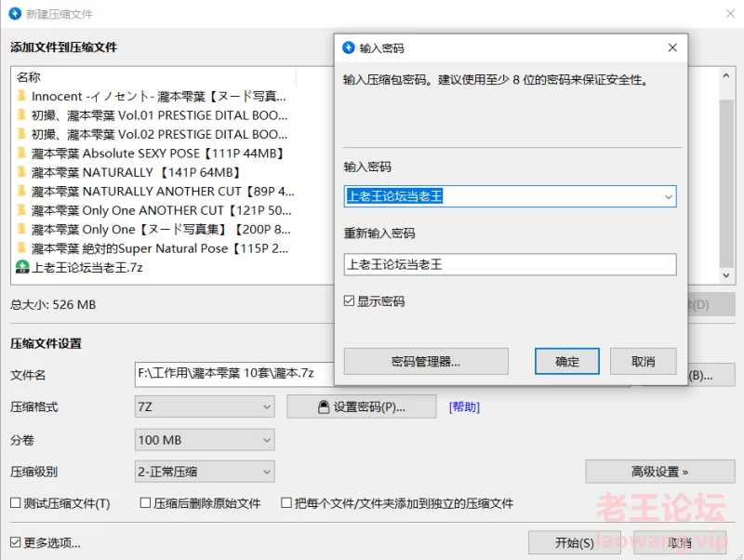The width and height of the screenshot is (744, 560).
Task: Click the 文件名 path input field
Action: 234,374
